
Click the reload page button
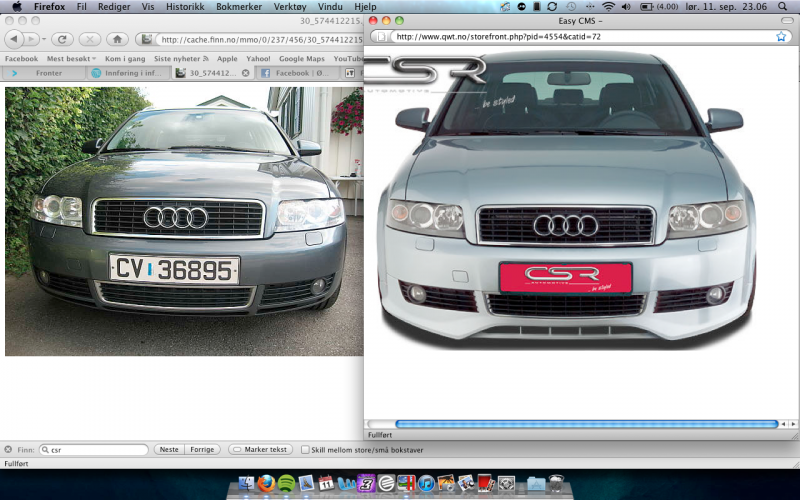(62, 39)
